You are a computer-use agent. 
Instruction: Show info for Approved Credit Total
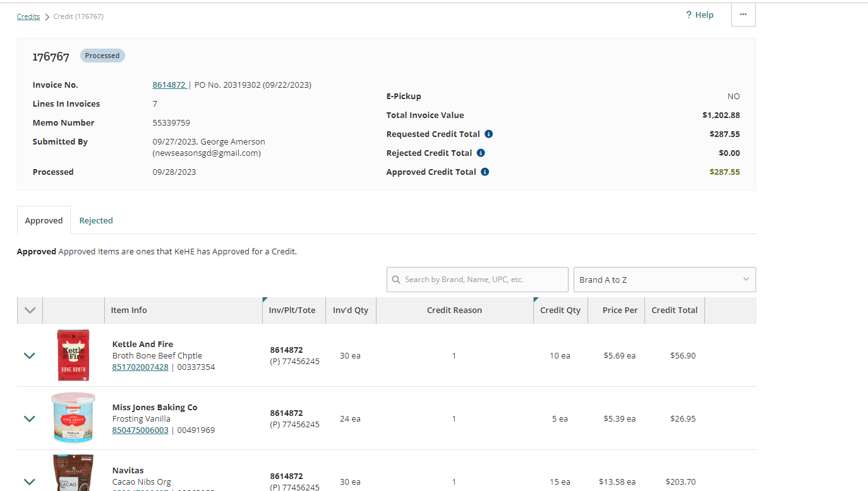pos(485,172)
